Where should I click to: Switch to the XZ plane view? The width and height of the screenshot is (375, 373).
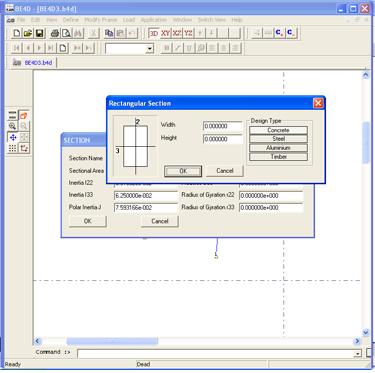(x=177, y=33)
